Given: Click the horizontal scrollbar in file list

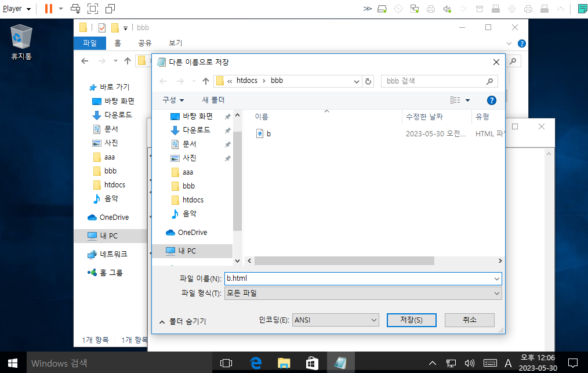Looking at the screenshot, I should click(344, 261).
